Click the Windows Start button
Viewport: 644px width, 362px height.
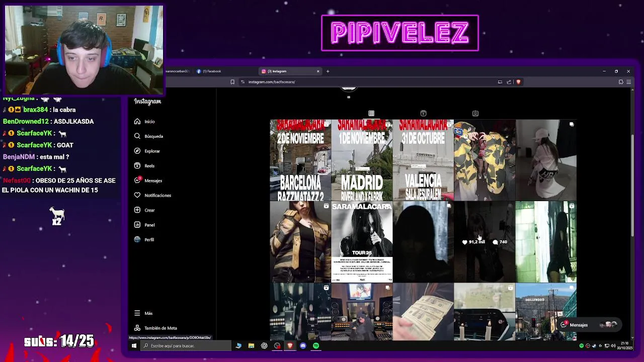(x=134, y=346)
